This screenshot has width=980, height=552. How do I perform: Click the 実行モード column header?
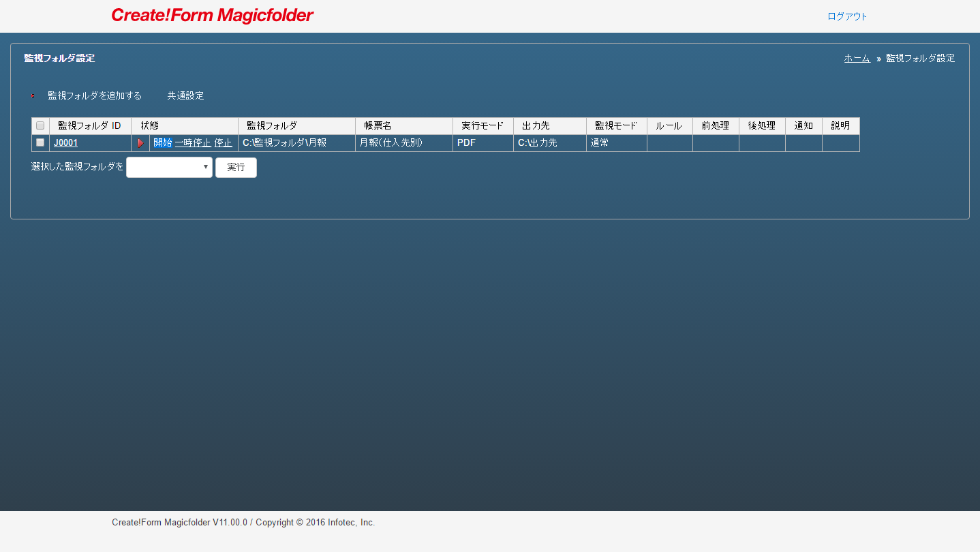[483, 126]
